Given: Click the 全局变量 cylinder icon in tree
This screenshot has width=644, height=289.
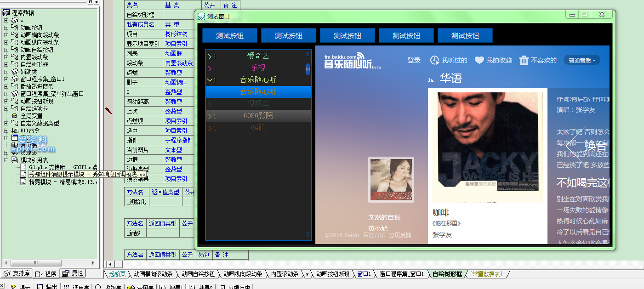Looking at the screenshot, I should point(15,116).
